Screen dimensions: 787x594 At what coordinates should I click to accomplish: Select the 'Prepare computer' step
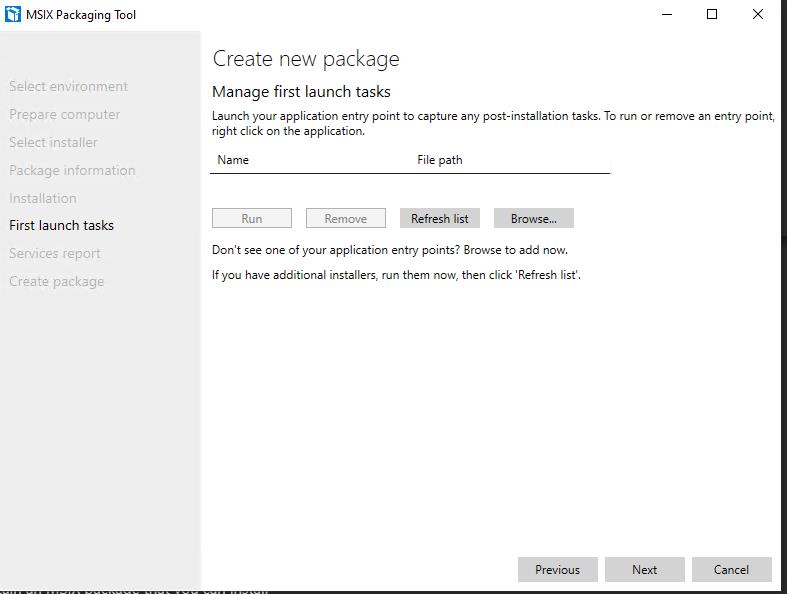point(64,114)
